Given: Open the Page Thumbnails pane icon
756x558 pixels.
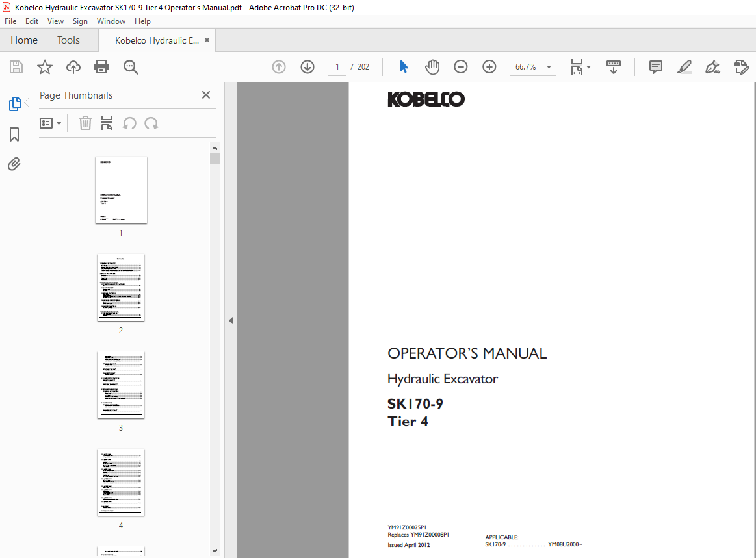Looking at the screenshot, I should 15,103.
